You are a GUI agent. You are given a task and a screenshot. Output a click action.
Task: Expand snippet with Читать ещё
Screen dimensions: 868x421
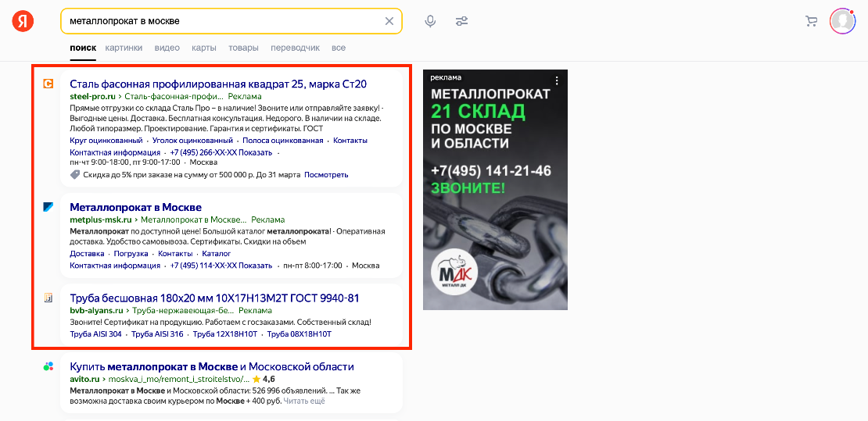[x=304, y=401]
